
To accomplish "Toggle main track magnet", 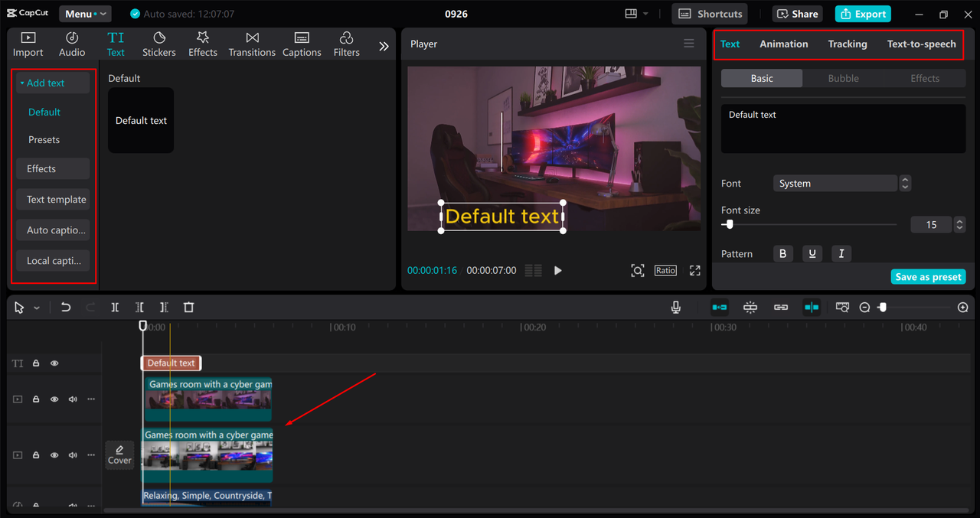I will [x=720, y=307].
